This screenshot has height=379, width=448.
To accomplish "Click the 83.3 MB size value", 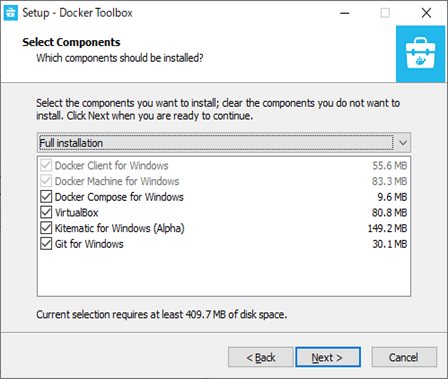I will click(390, 181).
